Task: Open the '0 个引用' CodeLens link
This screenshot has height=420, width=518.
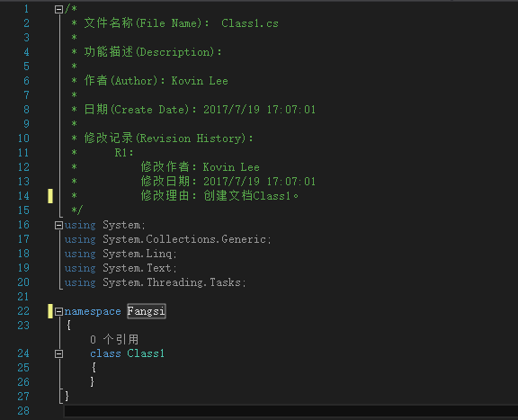Action: [114, 339]
